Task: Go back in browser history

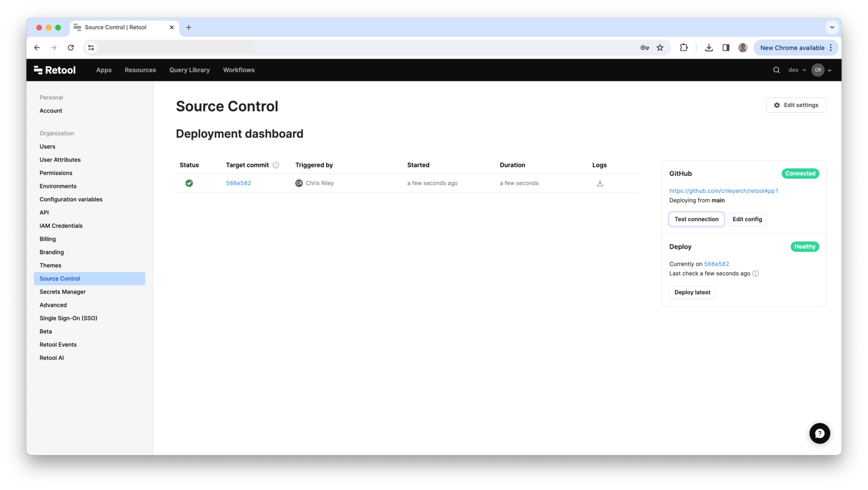Action: coord(37,48)
